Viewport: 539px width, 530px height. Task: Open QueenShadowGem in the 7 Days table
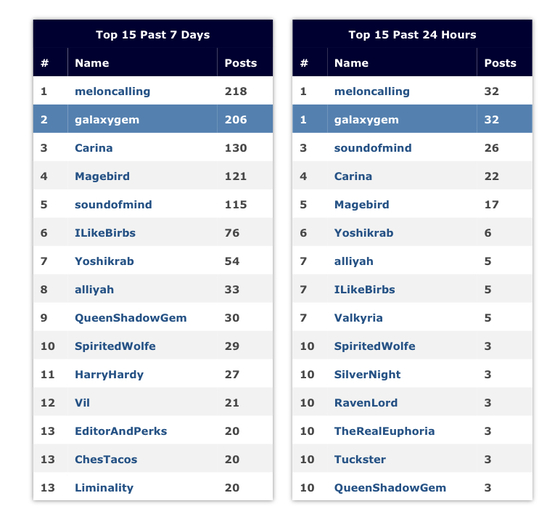[x=131, y=318]
